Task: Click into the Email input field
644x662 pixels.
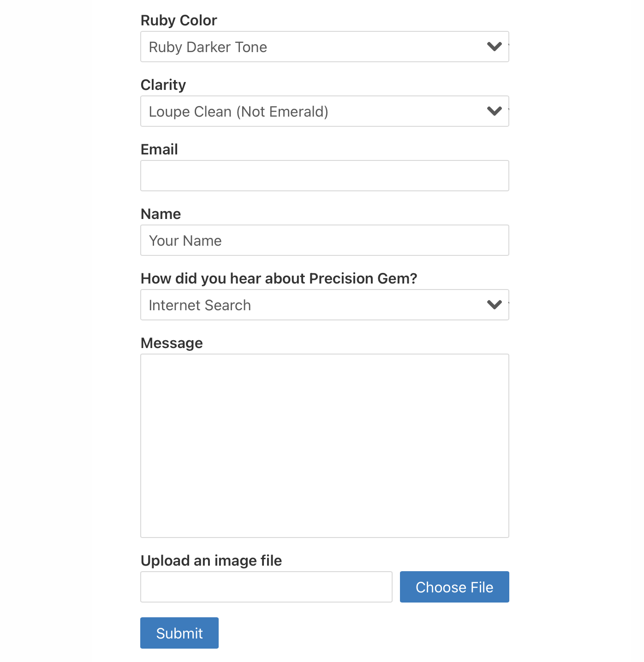Action: tap(324, 176)
